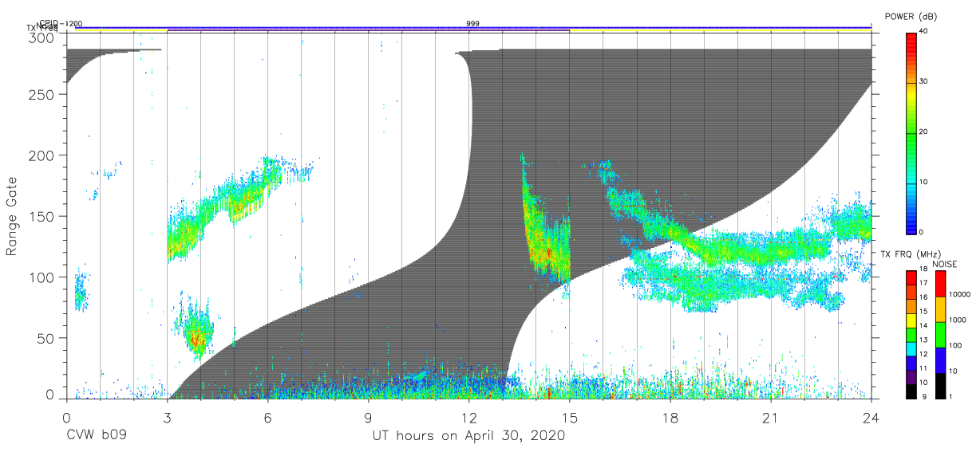
Task: Click the '0' UT hours axis tick label
Action: click(x=66, y=417)
